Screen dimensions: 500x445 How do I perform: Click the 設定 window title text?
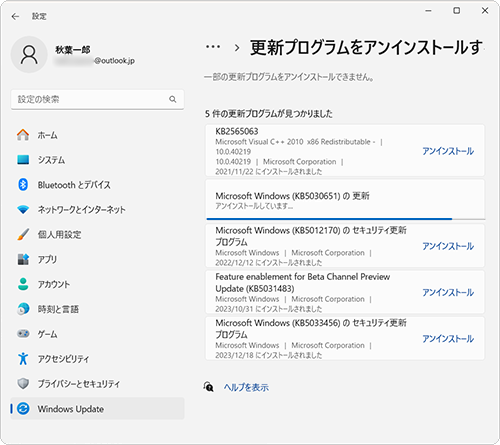click(39, 16)
